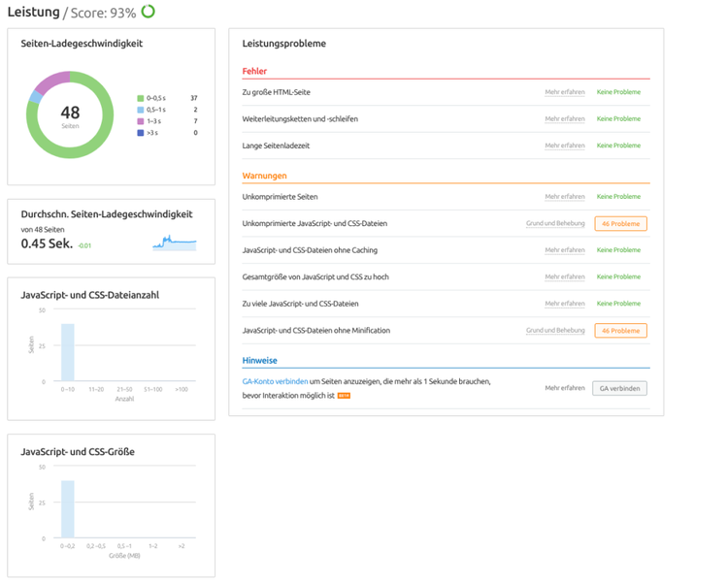728x584 pixels.
Task: Open Grund und Behebung for Unkomprimierte JavaScript-Dateien
Action: (x=555, y=223)
